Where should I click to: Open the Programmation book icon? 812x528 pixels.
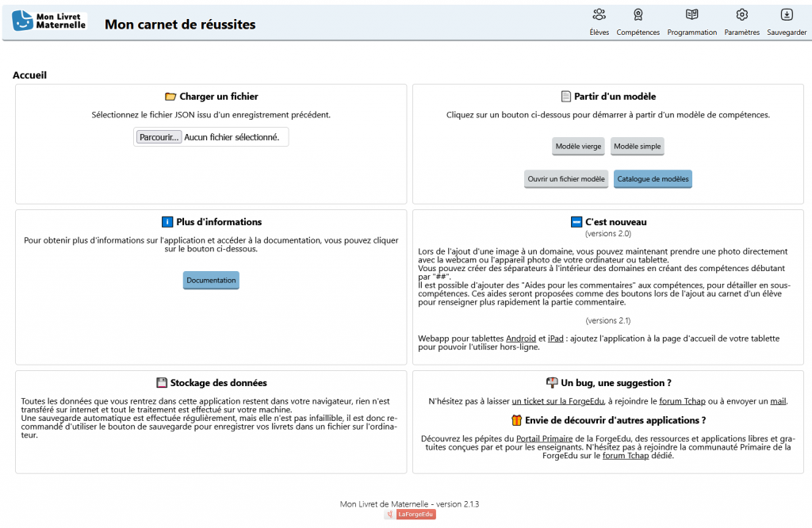click(x=691, y=15)
